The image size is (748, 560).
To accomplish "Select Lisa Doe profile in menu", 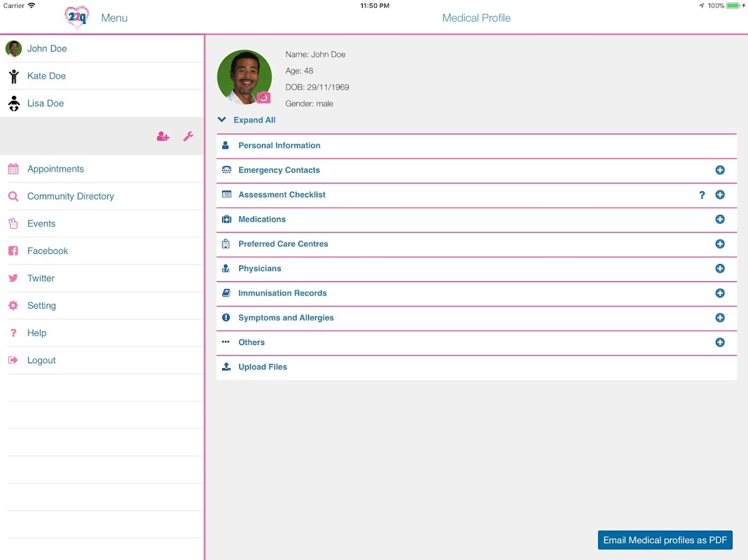I will point(102,104).
